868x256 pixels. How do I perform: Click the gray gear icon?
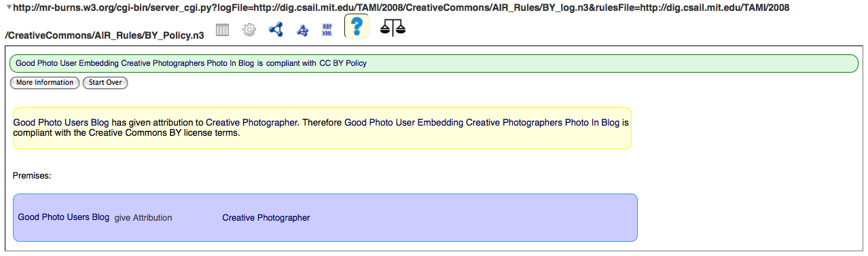point(249,30)
